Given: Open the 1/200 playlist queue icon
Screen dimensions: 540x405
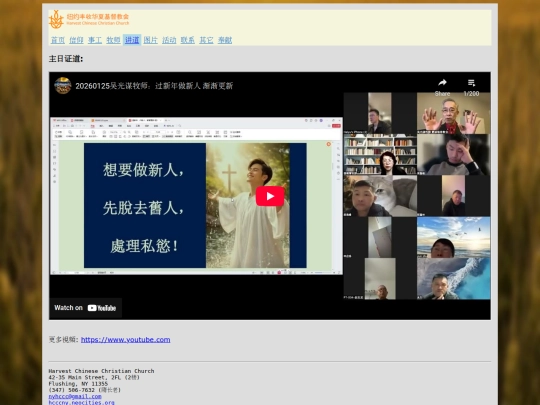Looking at the screenshot, I should point(471,83).
